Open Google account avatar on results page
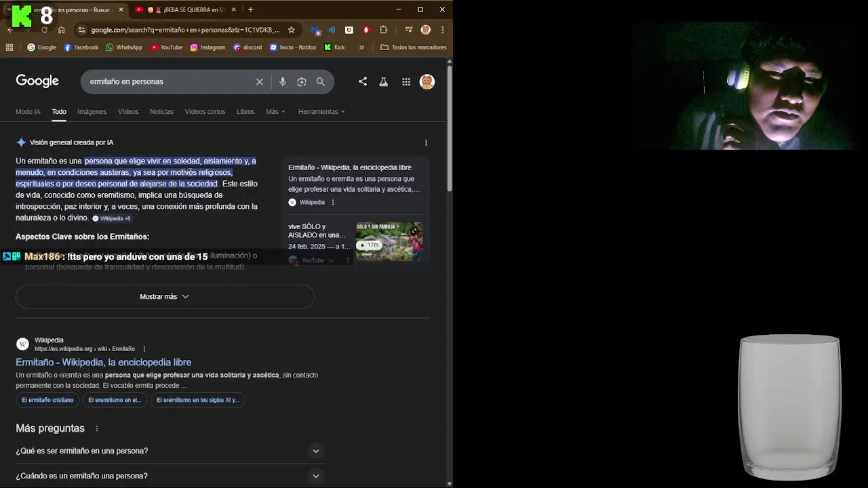 pyautogui.click(x=427, y=81)
